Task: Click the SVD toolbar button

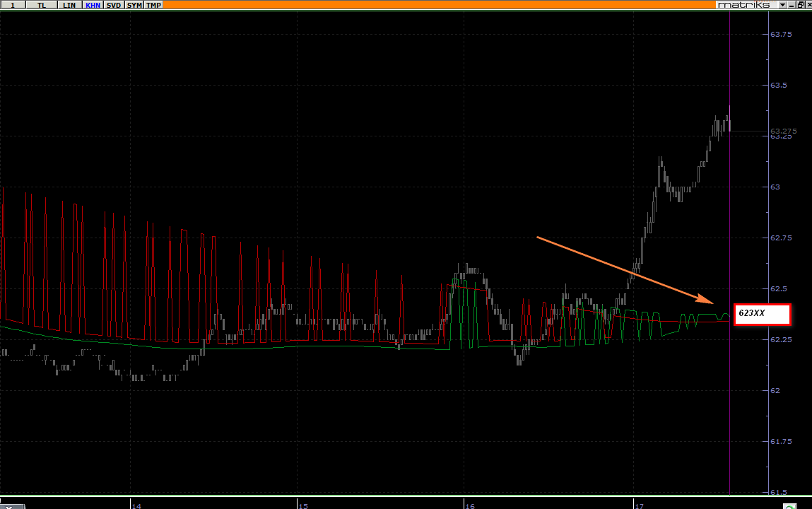Action: pyautogui.click(x=113, y=5)
